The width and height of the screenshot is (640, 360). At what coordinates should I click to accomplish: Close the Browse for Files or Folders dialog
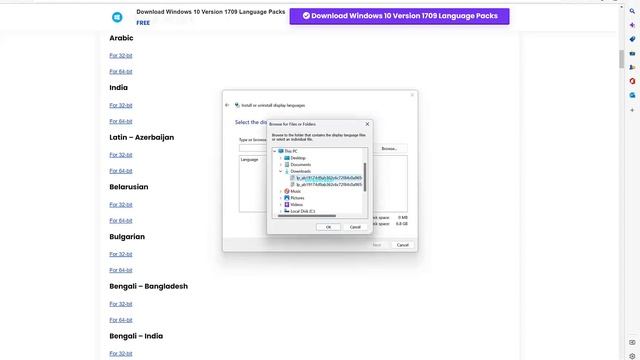click(x=367, y=124)
